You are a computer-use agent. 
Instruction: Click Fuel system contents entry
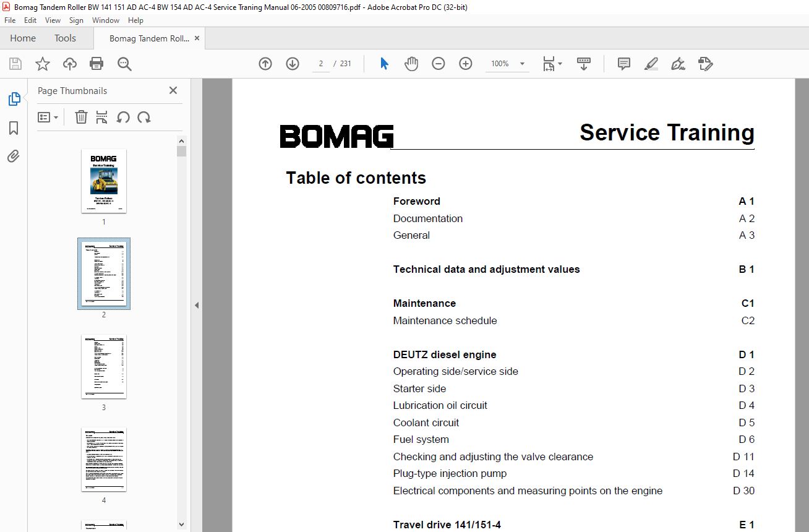coord(421,439)
